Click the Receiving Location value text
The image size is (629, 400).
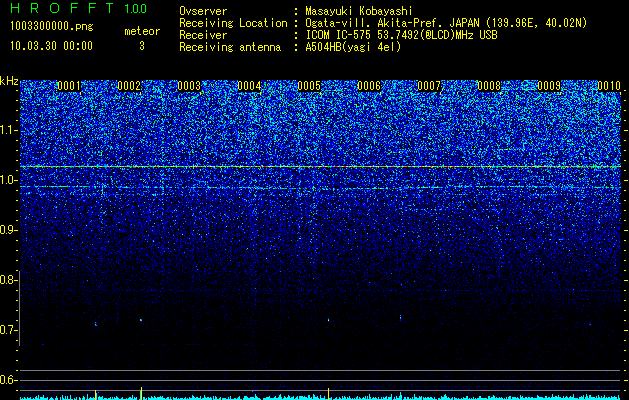446,23
